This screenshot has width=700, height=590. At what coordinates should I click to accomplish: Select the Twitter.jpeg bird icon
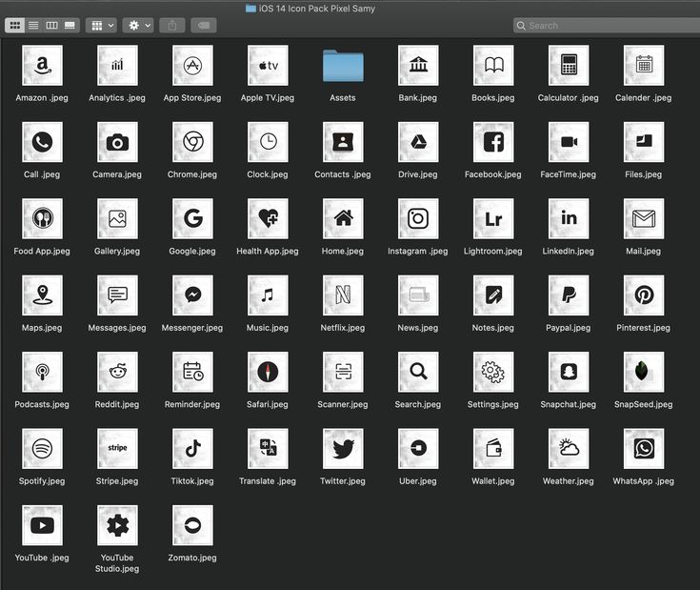coord(343,448)
